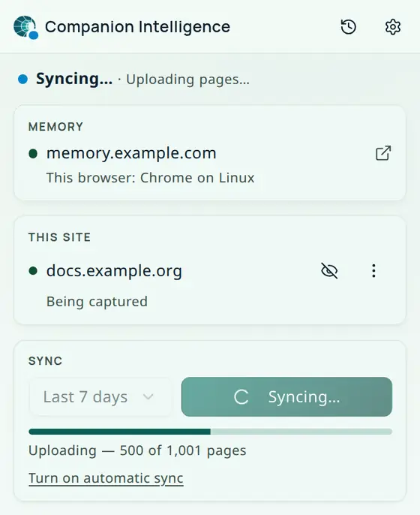Toggle capture with crossed-out eye icon
Image resolution: width=420 pixels, height=515 pixels.
[x=329, y=270]
